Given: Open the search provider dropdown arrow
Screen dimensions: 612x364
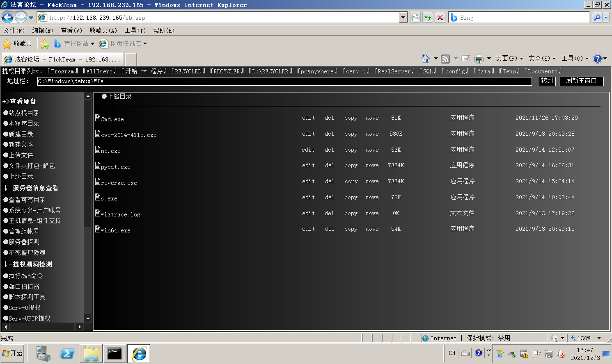Looking at the screenshot, I should click(x=605, y=17).
